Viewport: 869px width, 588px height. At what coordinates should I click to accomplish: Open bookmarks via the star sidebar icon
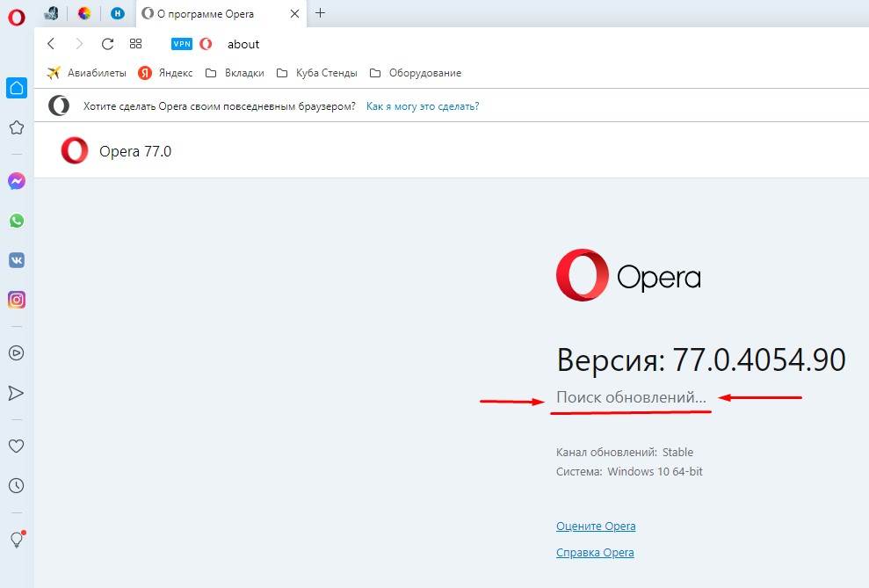[x=16, y=127]
